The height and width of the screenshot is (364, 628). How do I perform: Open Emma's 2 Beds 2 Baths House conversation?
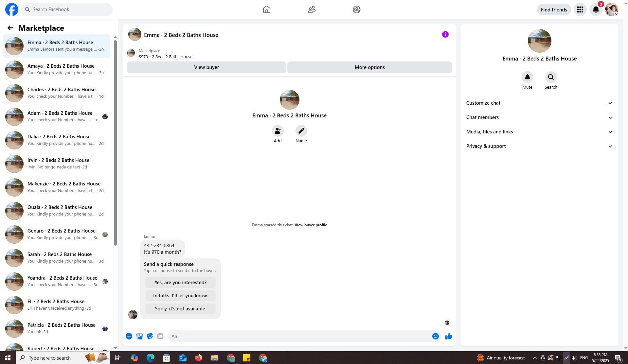point(57,46)
